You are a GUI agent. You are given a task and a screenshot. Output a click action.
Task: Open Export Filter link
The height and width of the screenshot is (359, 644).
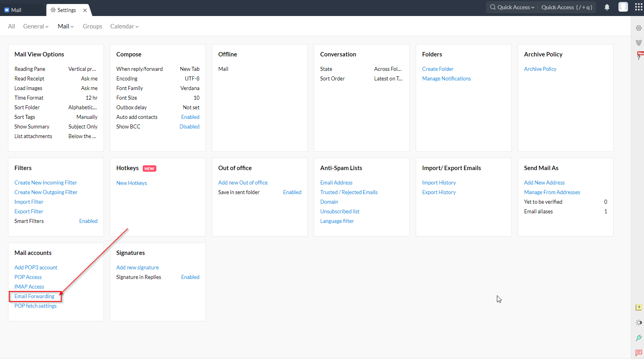29,211
